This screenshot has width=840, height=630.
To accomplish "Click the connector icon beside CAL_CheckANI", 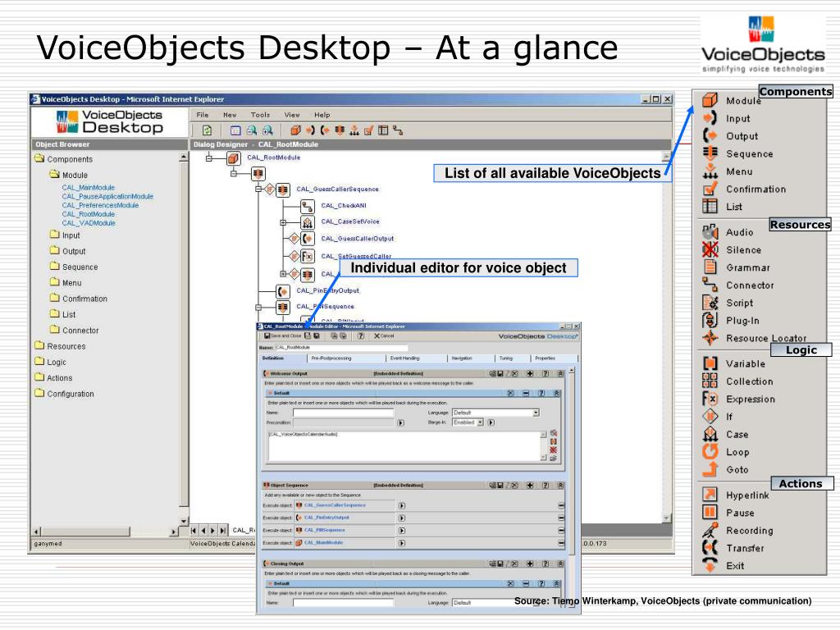I will pos(307,206).
